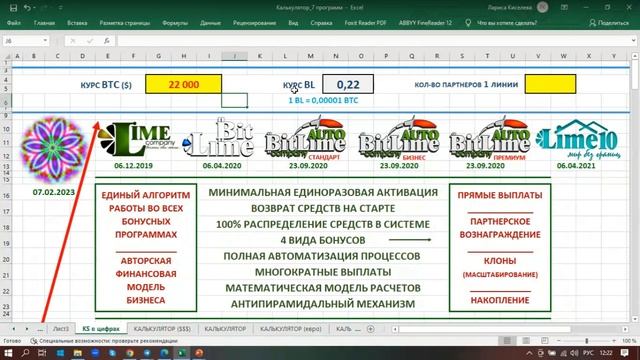The image size is (640, 360).
Task: Click the 'ПРЯМЫЕ ВЫПЛАТЫ' text
Action: click(x=500, y=195)
